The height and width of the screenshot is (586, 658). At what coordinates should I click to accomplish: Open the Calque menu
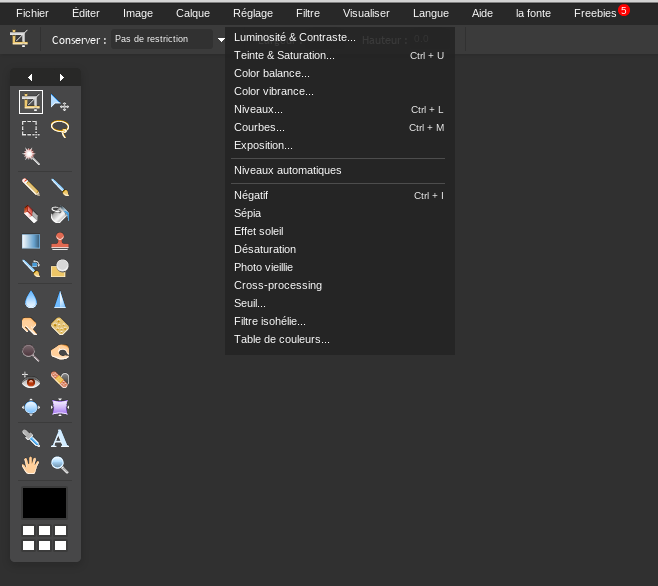pyautogui.click(x=193, y=13)
